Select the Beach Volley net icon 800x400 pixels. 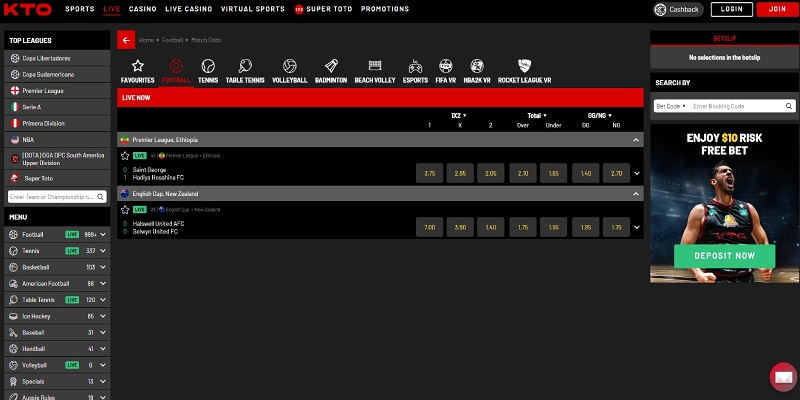coord(375,66)
